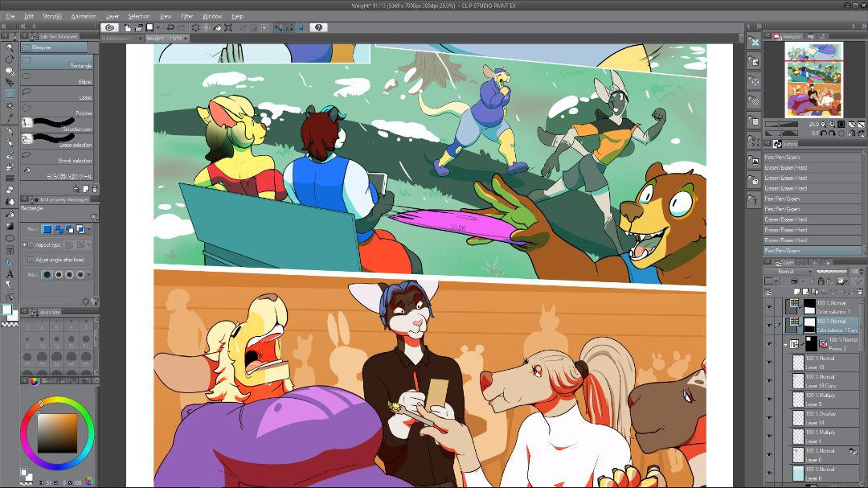The image size is (868, 488).
Task: Click the New raster layer icon
Action: [x=797, y=291]
